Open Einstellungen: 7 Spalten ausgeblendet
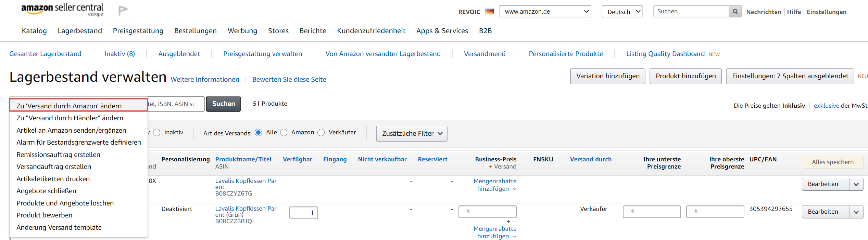The height and width of the screenshot is (240, 868). point(790,76)
